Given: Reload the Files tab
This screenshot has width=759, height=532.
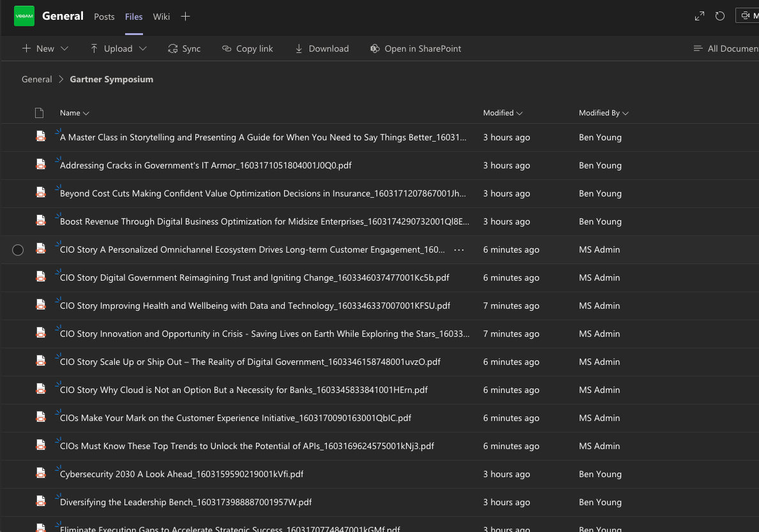Looking at the screenshot, I should pyautogui.click(x=720, y=16).
